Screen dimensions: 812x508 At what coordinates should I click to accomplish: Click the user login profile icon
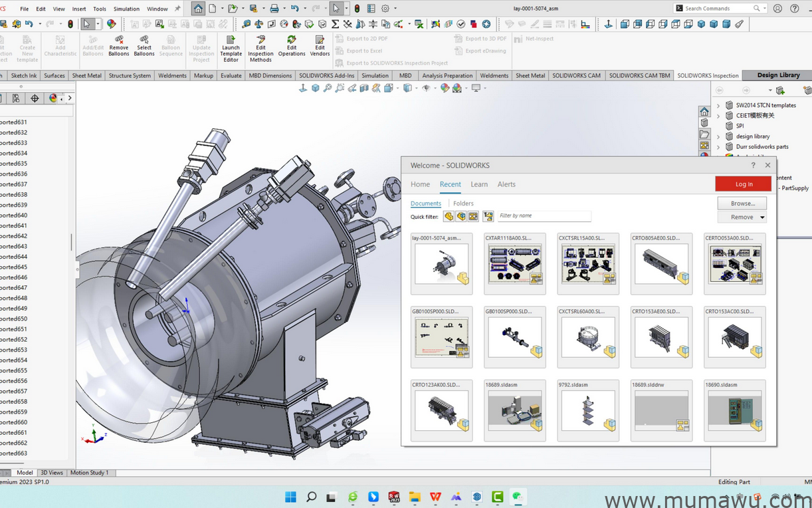point(777,9)
